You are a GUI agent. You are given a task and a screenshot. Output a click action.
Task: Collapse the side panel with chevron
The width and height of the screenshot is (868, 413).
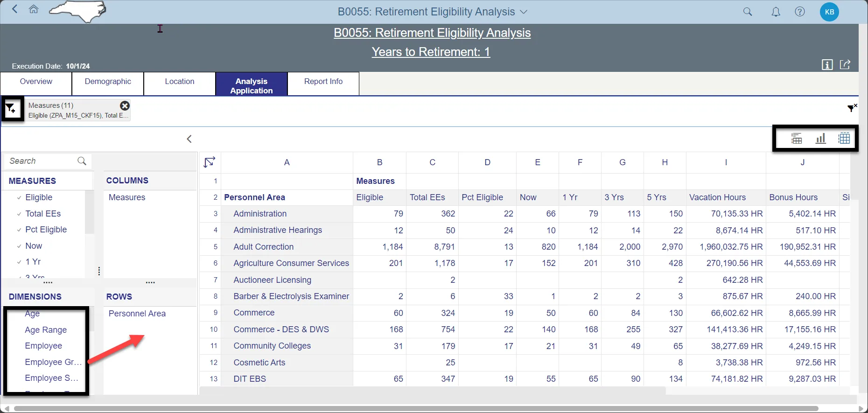[189, 139]
